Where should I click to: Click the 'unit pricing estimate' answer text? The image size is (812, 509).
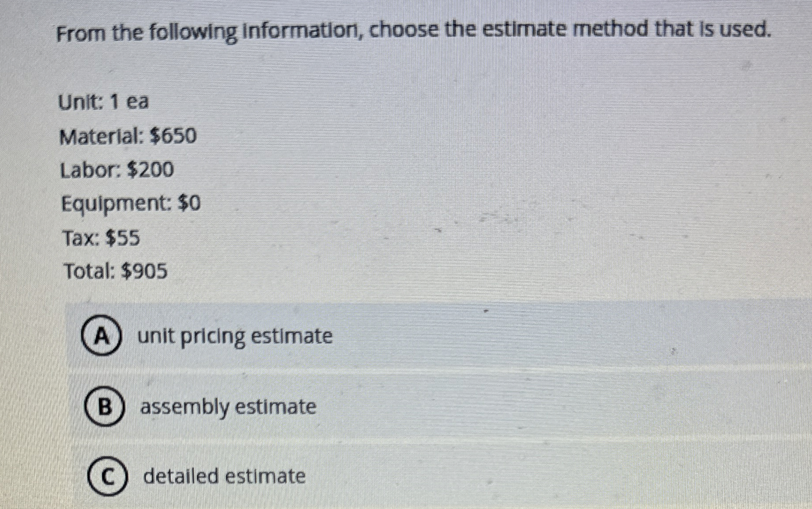pos(235,337)
